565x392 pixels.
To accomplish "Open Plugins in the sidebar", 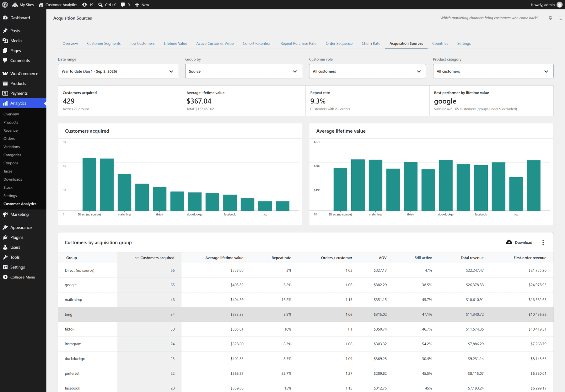I will (x=23, y=237).
